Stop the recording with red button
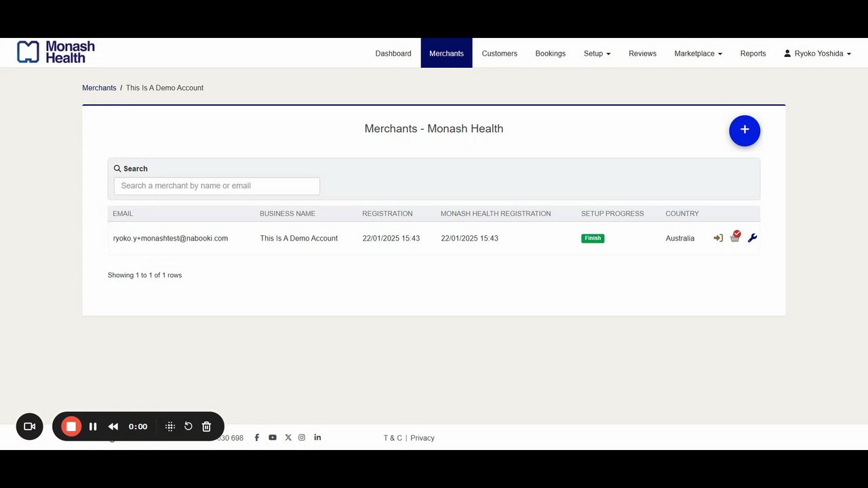The image size is (868, 488). 71,426
